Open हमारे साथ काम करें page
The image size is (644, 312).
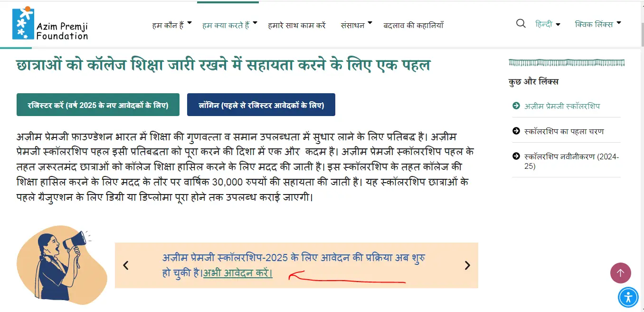tap(297, 25)
